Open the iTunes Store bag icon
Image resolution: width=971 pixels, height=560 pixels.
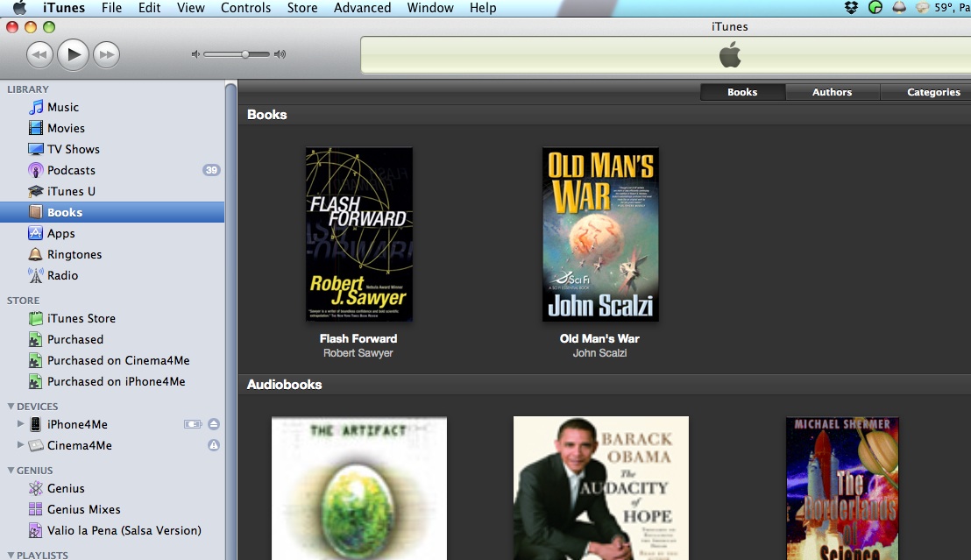[x=36, y=318]
